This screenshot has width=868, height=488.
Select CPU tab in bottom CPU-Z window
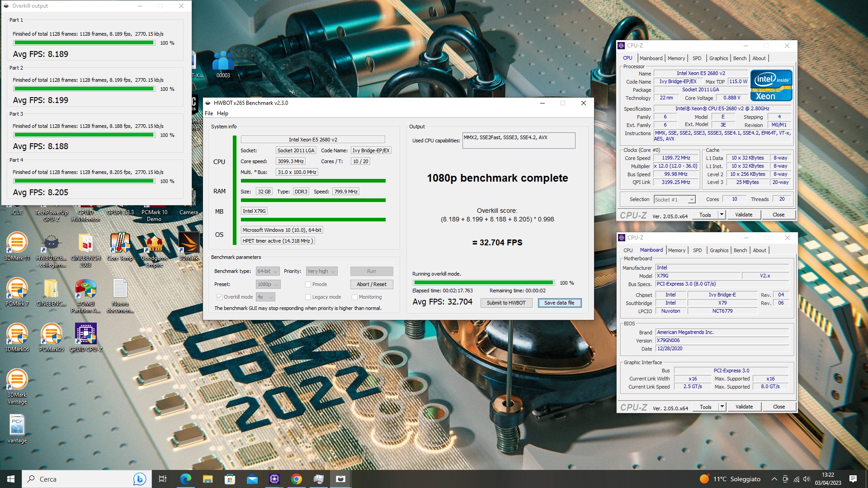[x=628, y=250]
